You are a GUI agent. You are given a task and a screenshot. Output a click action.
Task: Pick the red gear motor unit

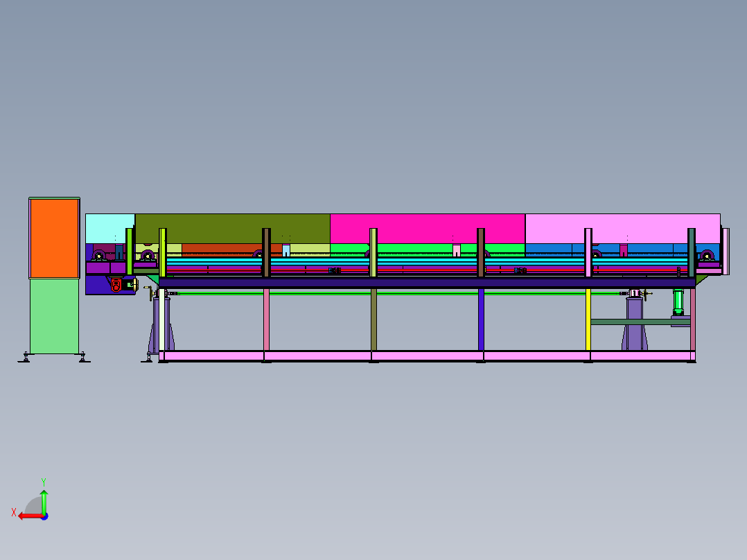(x=116, y=285)
